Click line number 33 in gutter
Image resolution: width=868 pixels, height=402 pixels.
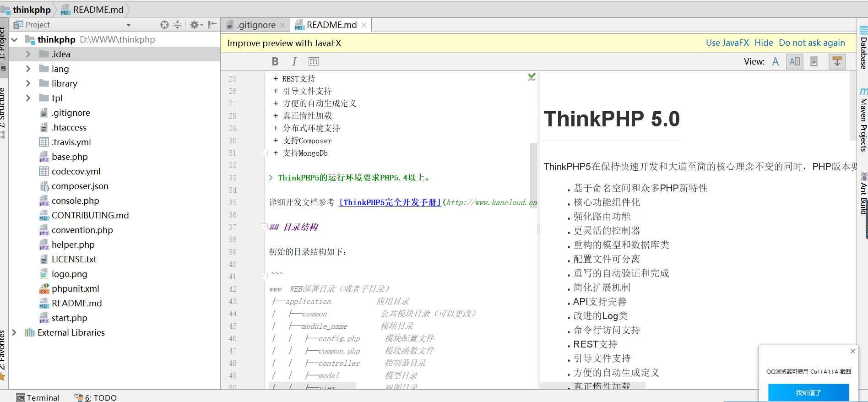click(233, 178)
